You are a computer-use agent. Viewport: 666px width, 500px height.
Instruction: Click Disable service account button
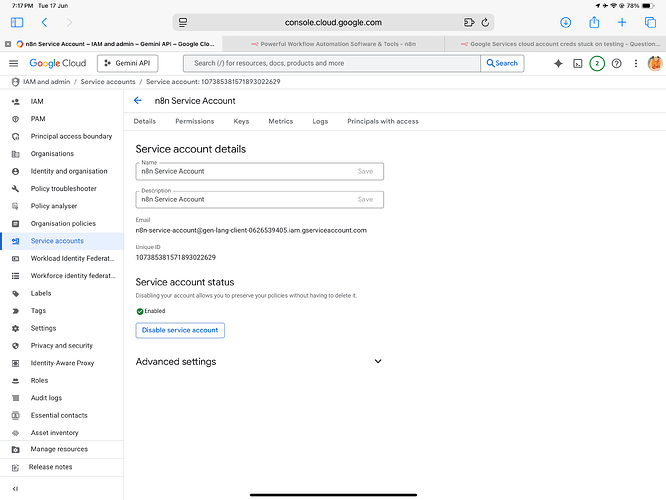[180, 330]
